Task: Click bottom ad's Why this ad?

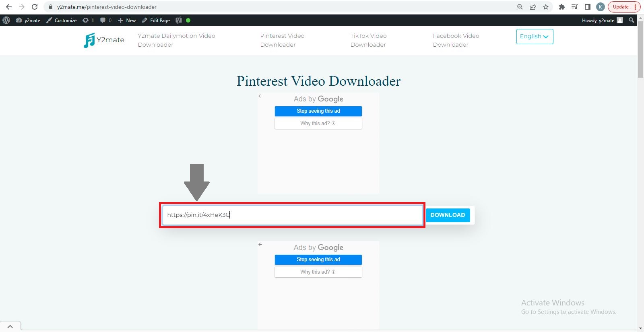Action: (x=318, y=272)
